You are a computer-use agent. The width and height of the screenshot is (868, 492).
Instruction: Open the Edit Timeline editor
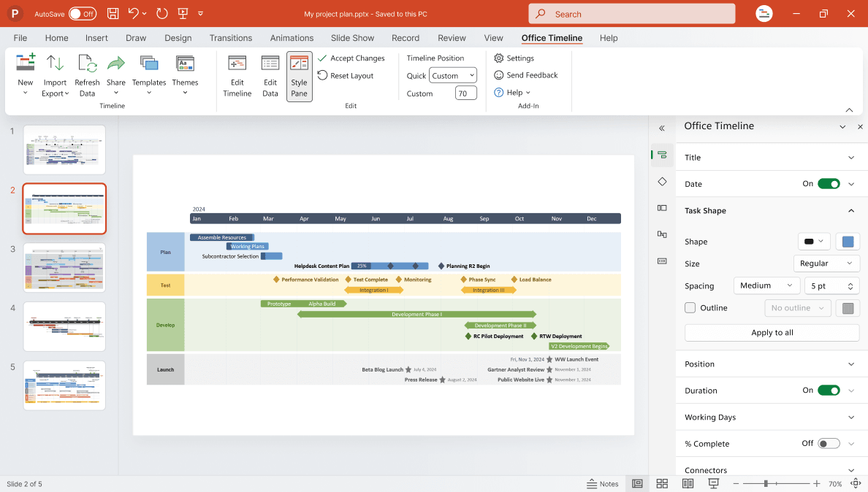237,75
